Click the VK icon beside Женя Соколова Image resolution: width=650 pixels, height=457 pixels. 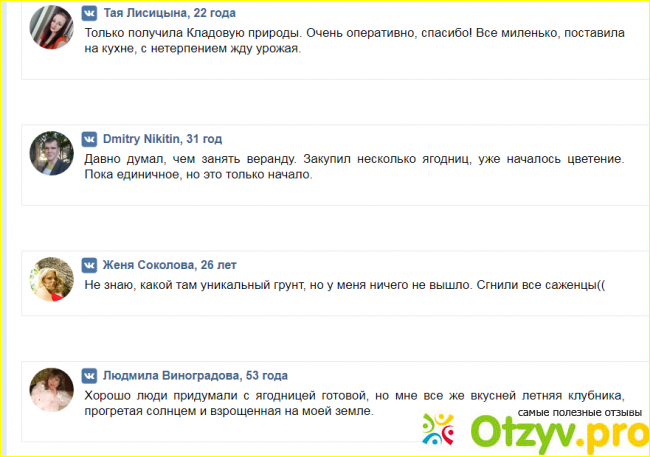(90, 265)
